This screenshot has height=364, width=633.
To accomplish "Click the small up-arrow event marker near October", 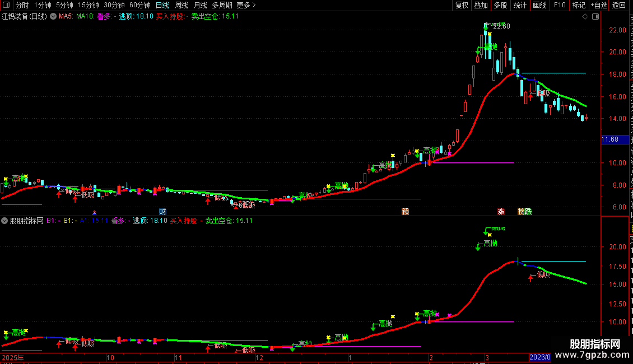I will pos(94,212).
